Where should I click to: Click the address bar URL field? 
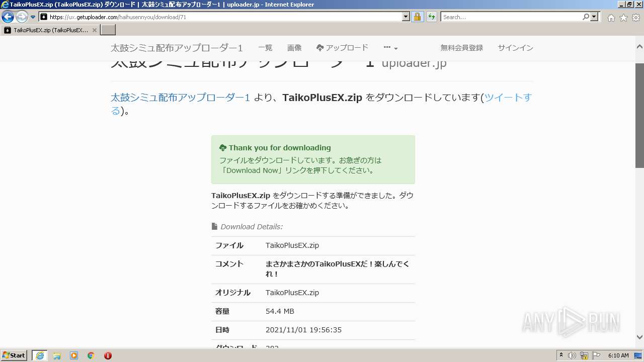click(x=220, y=17)
